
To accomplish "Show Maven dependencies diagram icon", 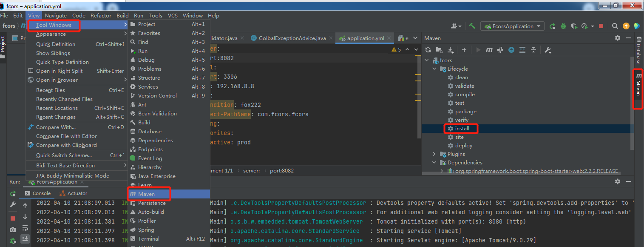I will pos(522,50).
